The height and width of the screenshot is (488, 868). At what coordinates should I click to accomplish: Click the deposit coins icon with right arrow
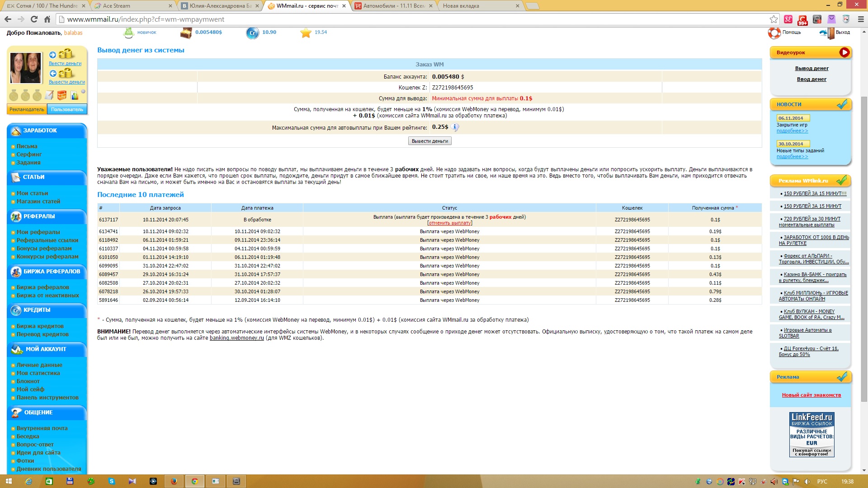(x=61, y=54)
